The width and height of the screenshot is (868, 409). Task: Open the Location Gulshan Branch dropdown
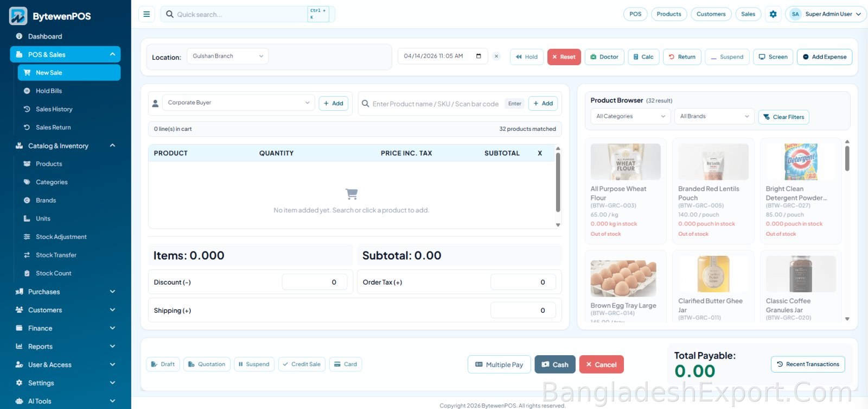click(x=227, y=56)
